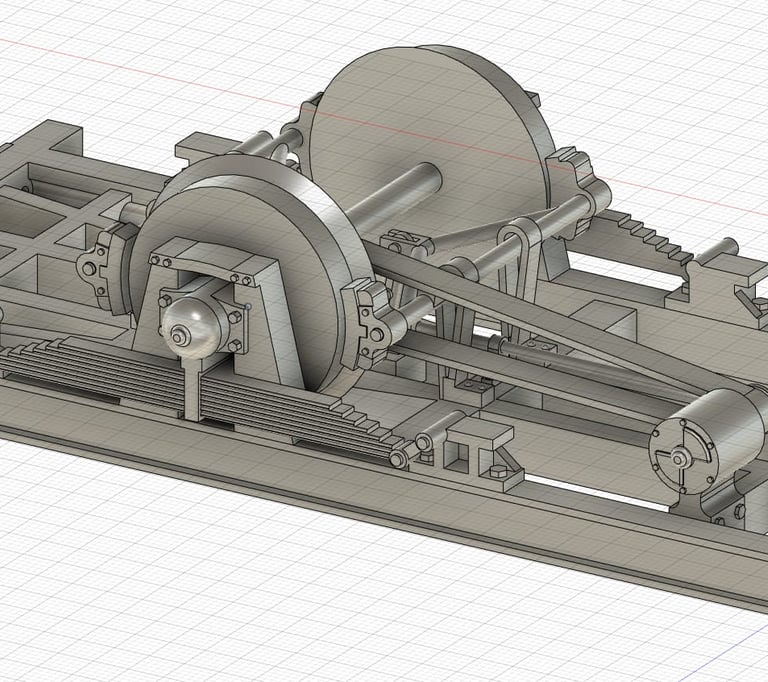Select the domed axle box cap
This screenshot has width=768, height=682.
click(x=191, y=327)
